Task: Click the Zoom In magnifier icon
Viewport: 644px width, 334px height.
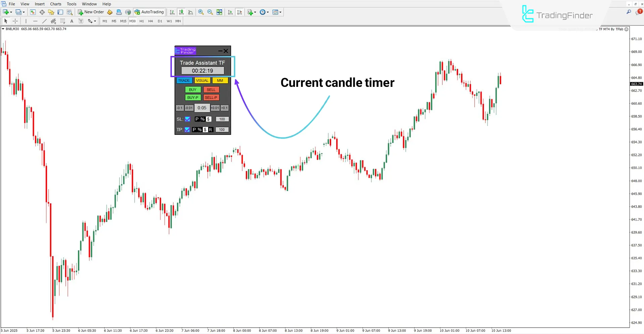Action: coord(201,12)
